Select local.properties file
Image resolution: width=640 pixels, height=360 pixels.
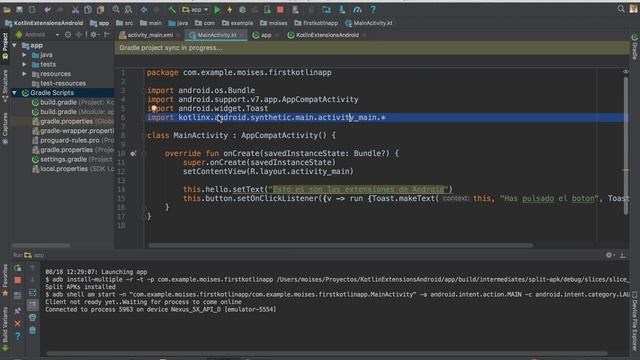(x=73, y=169)
